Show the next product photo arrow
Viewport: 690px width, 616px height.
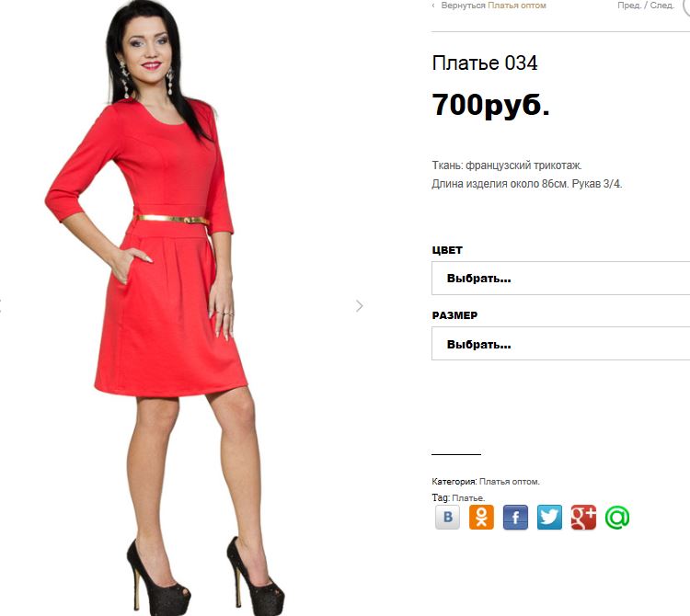pos(360,305)
